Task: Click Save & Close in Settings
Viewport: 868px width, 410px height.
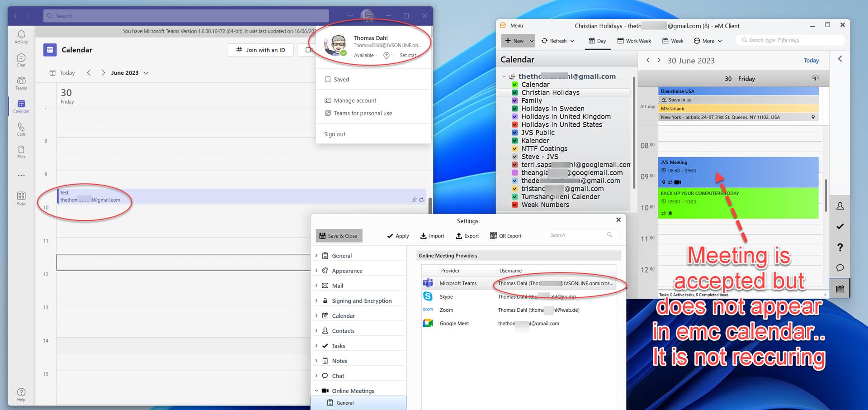Action: click(x=339, y=236)
